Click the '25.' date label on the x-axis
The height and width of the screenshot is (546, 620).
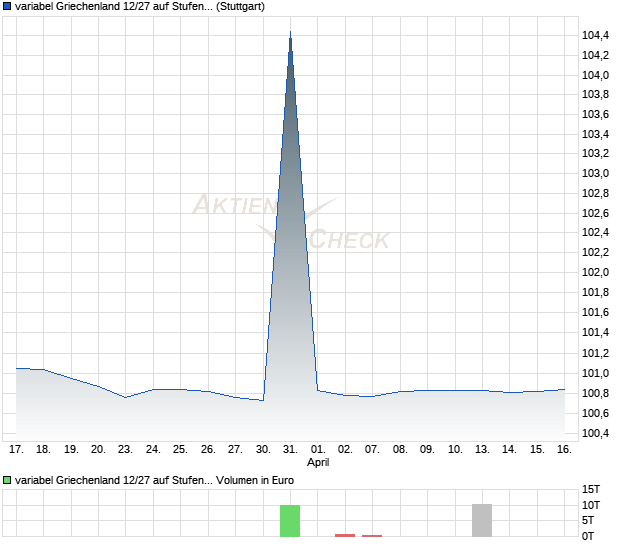point(180,450)
